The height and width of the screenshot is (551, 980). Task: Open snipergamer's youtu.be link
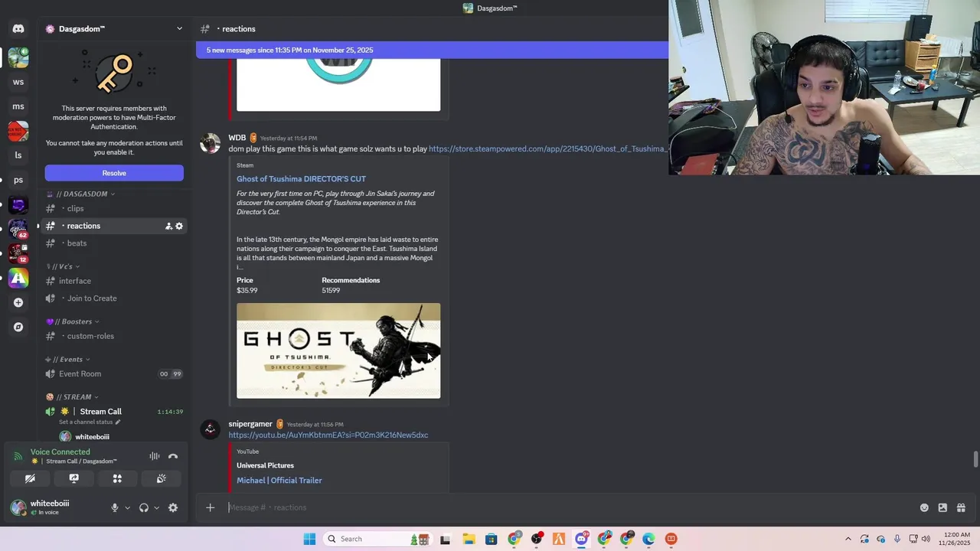pyautogui.click(x=328, y=435)
